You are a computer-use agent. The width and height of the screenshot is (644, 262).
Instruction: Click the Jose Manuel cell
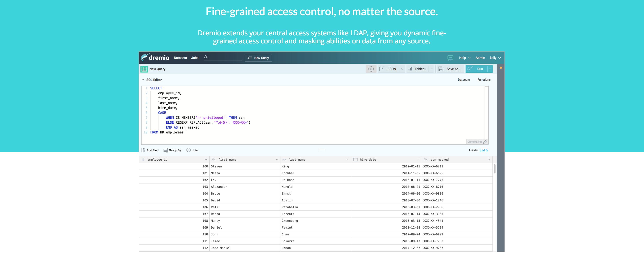point(244,248)
